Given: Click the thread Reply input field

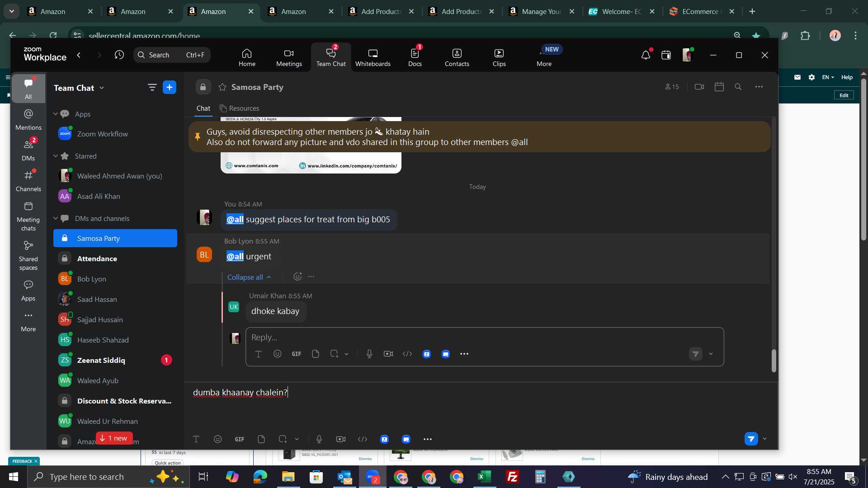Looking at the screenshot, I should click(484, 338).
